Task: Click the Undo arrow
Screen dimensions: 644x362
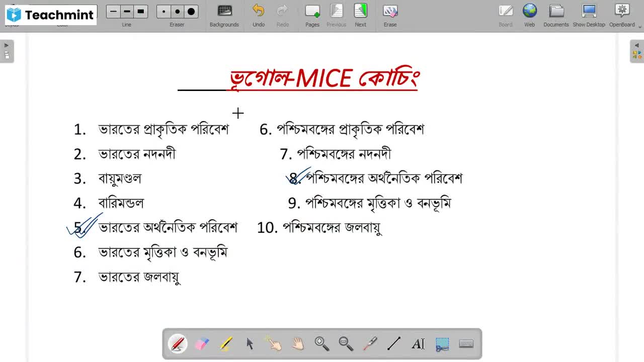Action: pyautogui.click(x=259, y=16)
